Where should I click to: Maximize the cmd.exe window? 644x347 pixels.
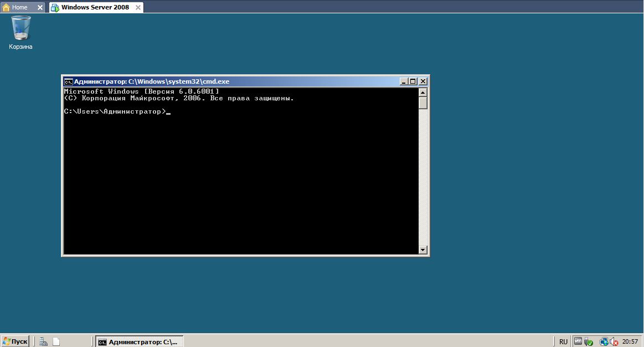click(413, 81)
